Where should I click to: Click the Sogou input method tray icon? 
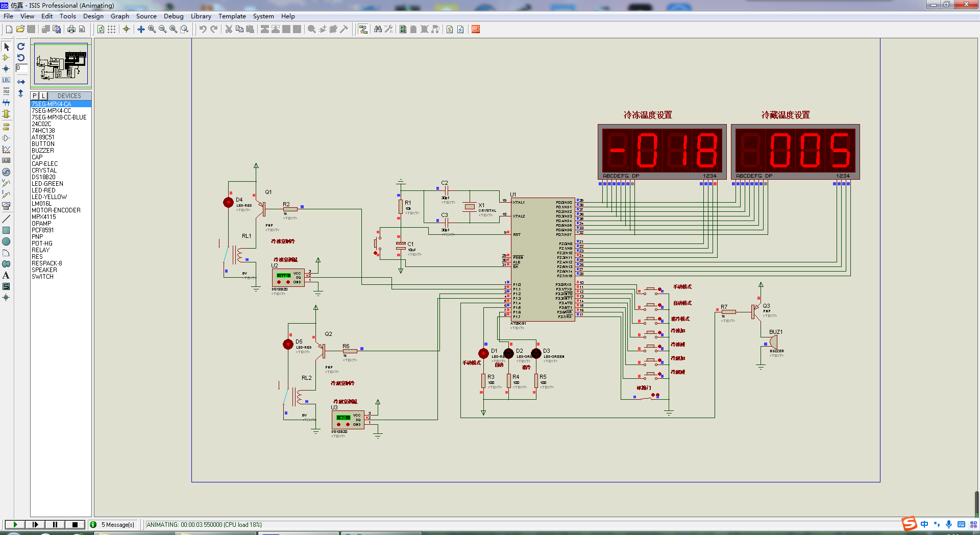909,524
